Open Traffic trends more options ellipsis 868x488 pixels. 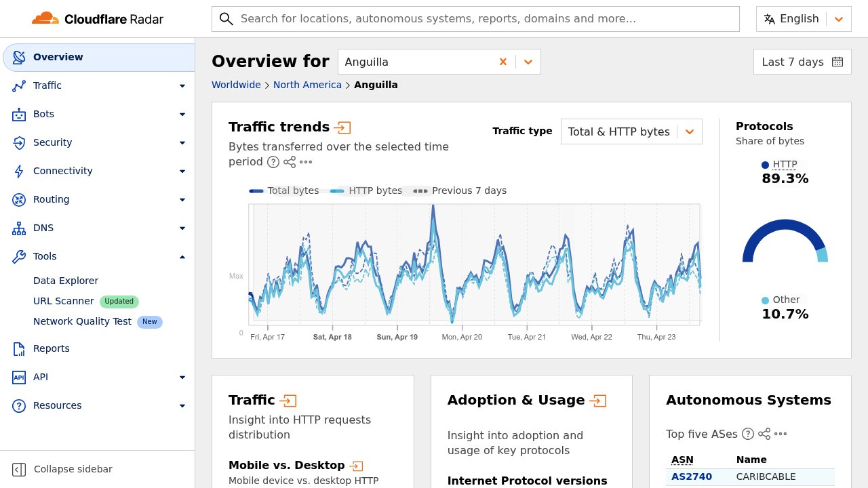(306, 162)
